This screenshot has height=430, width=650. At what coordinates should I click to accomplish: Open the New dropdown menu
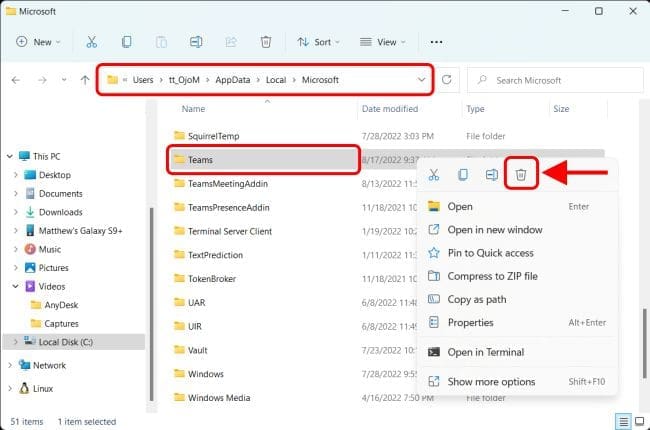(39, 42)
